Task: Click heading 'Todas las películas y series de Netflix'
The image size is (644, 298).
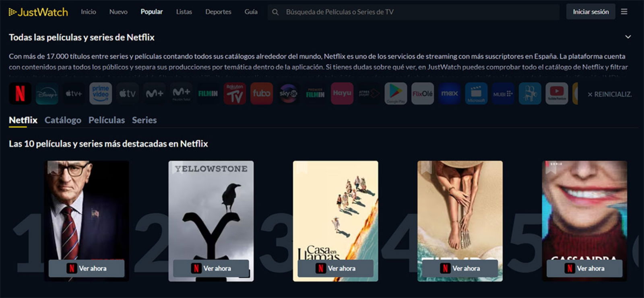Action: [82, 37]
